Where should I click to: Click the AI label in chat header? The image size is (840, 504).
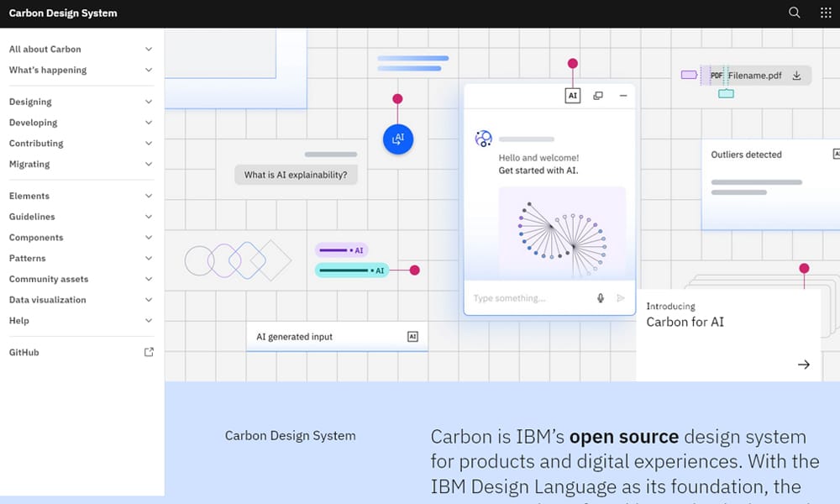pyautogui.click(x=573, y=96)
